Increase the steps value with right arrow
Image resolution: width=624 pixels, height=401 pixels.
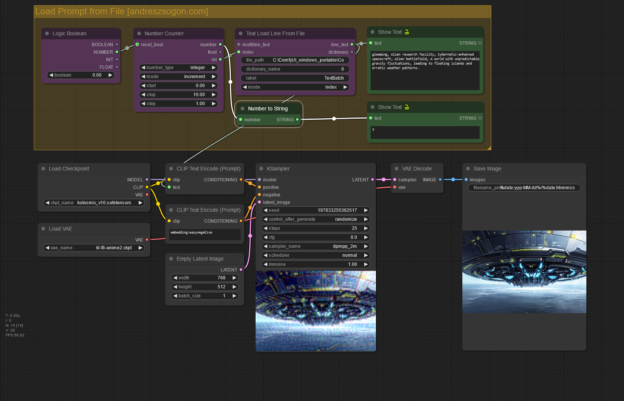366,228
